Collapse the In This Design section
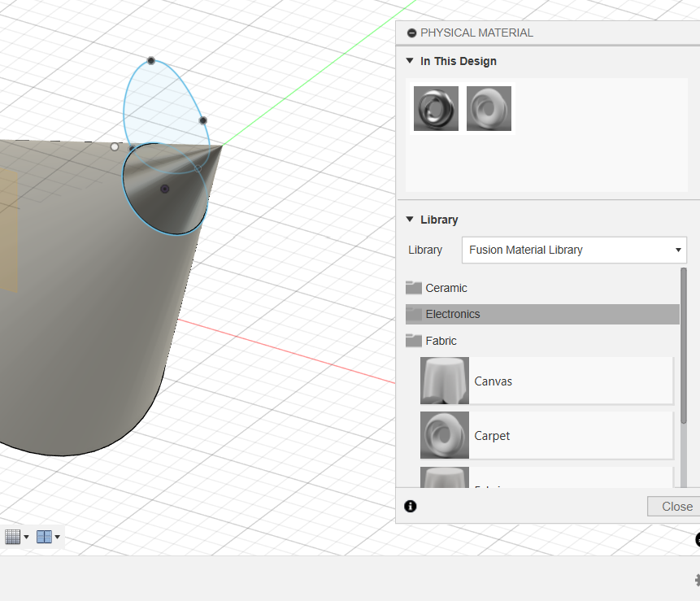The width and height of the screenshot is (700, 601). click(410, 61)
